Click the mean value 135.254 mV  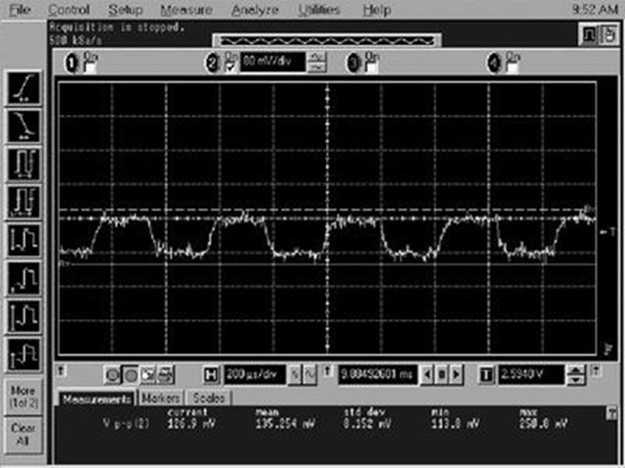[x=285, y=424]
